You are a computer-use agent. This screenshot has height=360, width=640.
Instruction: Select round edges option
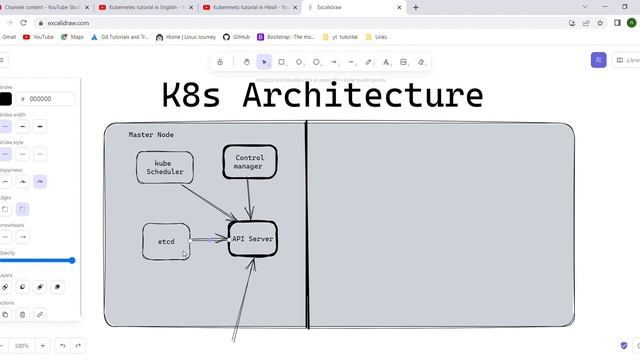pos(22,209)
